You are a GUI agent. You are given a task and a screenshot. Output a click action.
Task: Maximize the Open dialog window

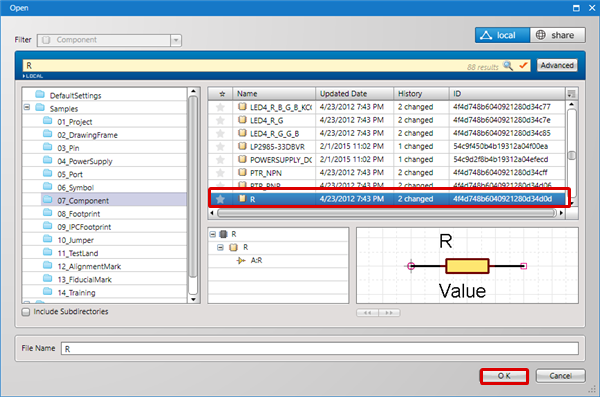576,8
